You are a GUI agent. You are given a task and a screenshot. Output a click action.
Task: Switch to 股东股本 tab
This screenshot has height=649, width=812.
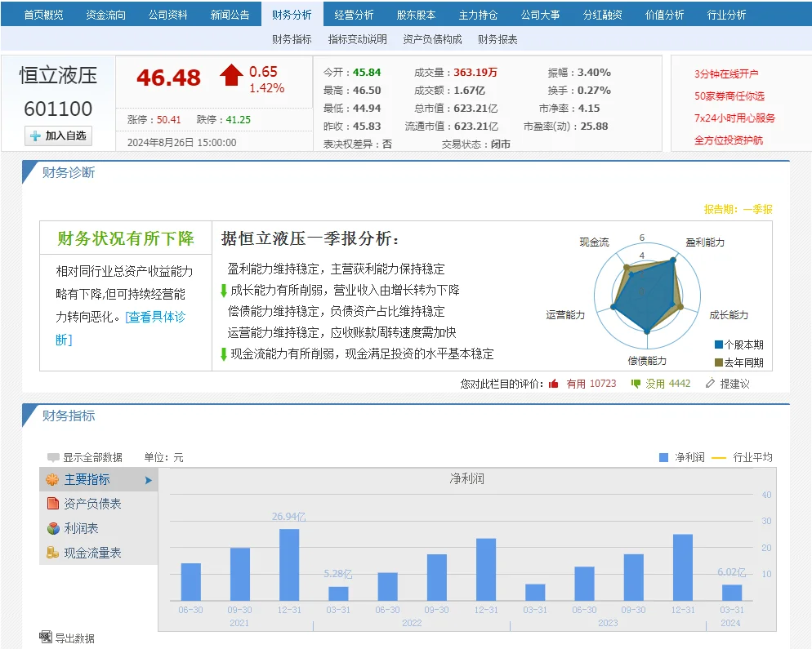tap(417, 15)
